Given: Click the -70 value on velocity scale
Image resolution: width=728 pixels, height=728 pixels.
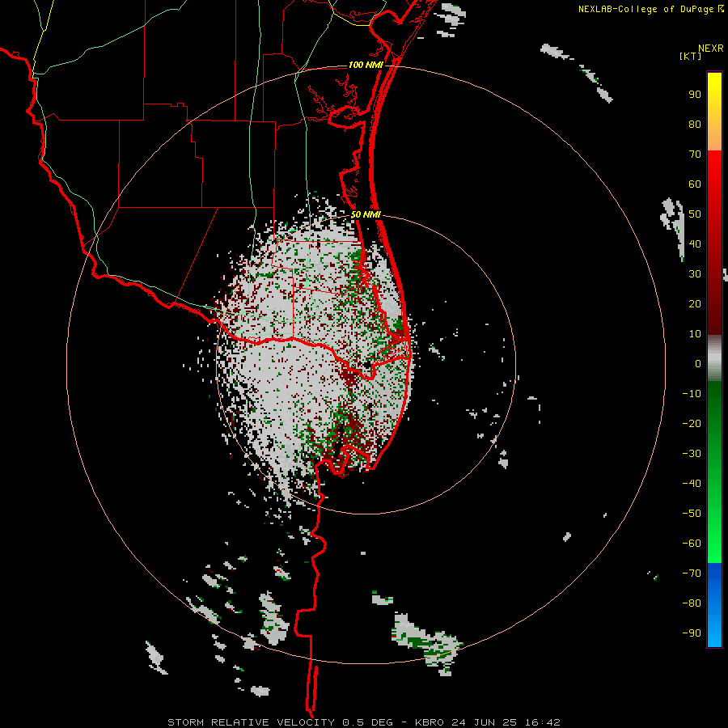Looking at the screenshot, I should click(x=692, y=574).
